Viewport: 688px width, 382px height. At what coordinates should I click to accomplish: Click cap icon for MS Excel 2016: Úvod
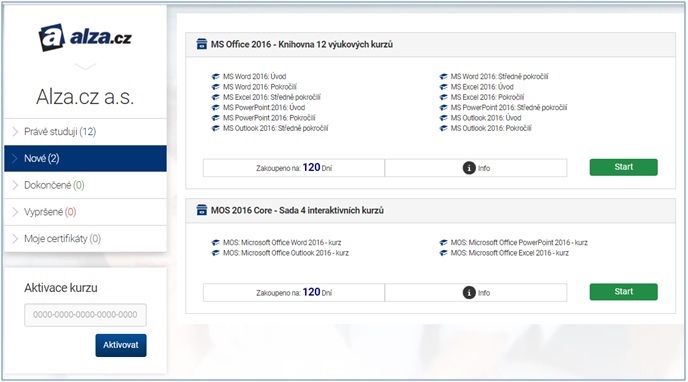pos(444,87)
